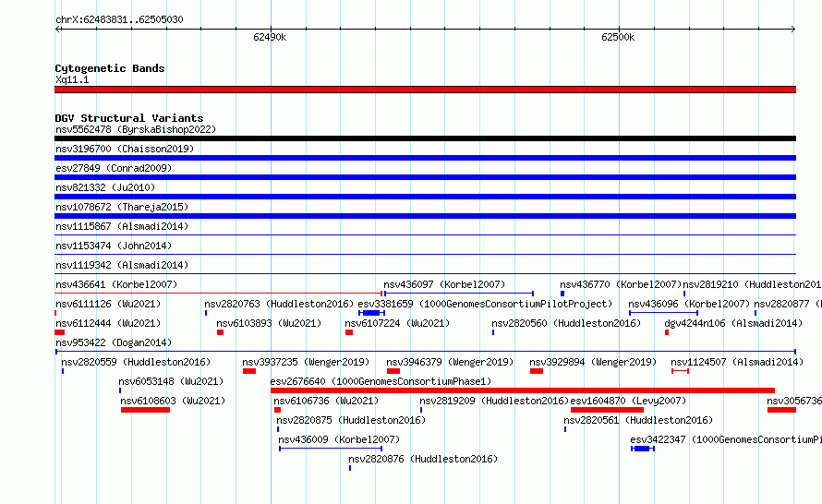Click the red Xq11.1 cytogenetic band

[x=425, y=90]
